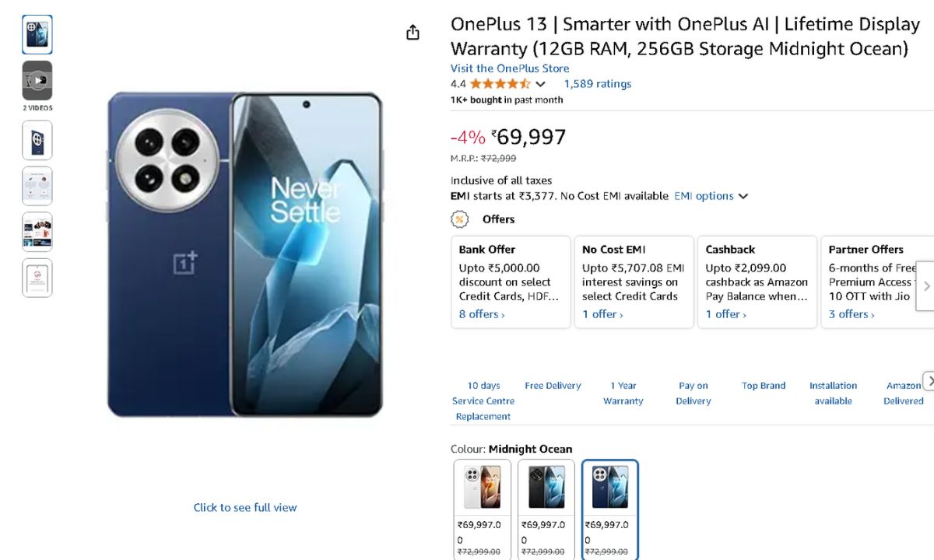Open star rating breakdown dropdown arrow
Screen dimensions: 934x560
[541, 84]
